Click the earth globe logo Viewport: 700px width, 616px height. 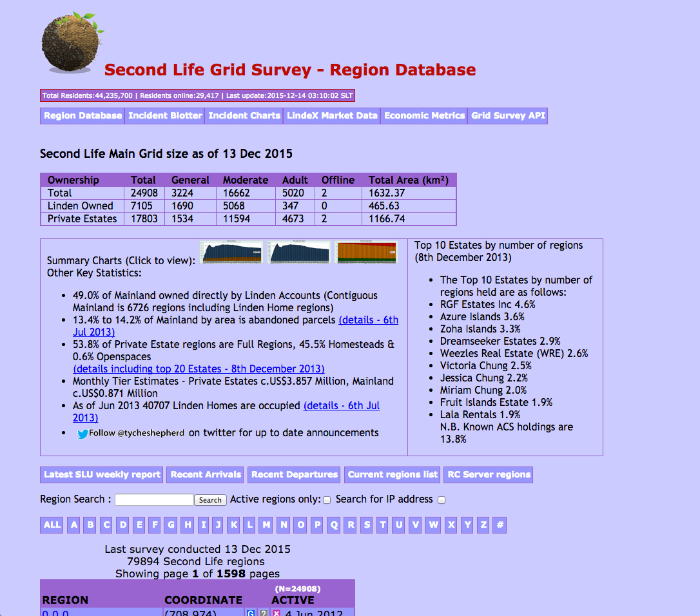(72, 42)
